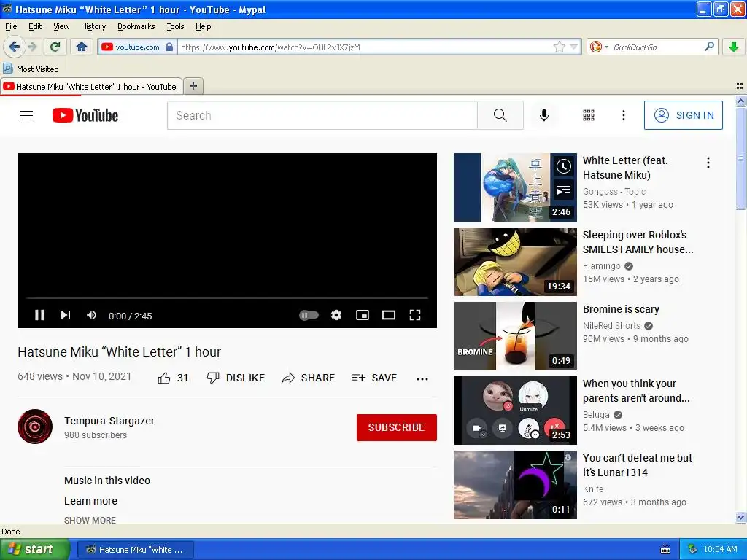The width and height of the screenshot is (747, 560).
Task: Open YouTube settings three-dot menu
Action: tap(623, 115)
